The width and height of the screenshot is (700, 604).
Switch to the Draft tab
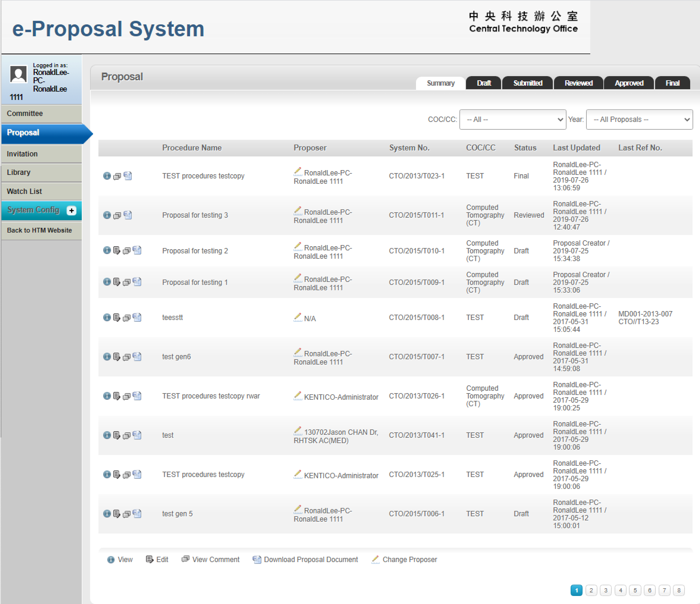coord(484,83)
